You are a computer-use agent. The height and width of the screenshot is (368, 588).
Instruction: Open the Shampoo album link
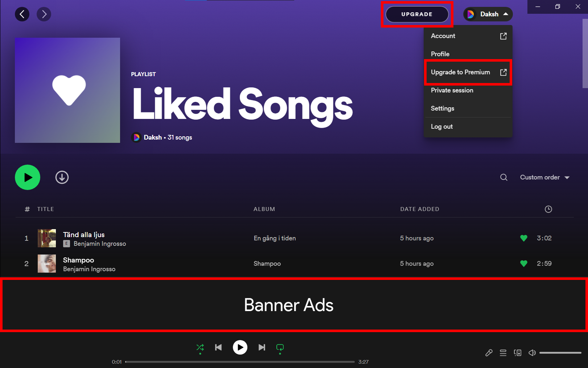[267, 264]
